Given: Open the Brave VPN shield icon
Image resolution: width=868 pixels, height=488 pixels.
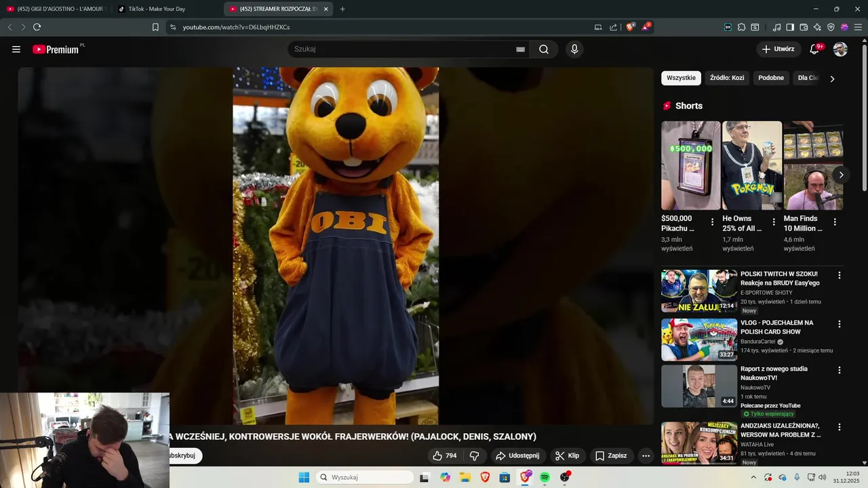Looking at the screenshot, I should (x=831, y=27).
